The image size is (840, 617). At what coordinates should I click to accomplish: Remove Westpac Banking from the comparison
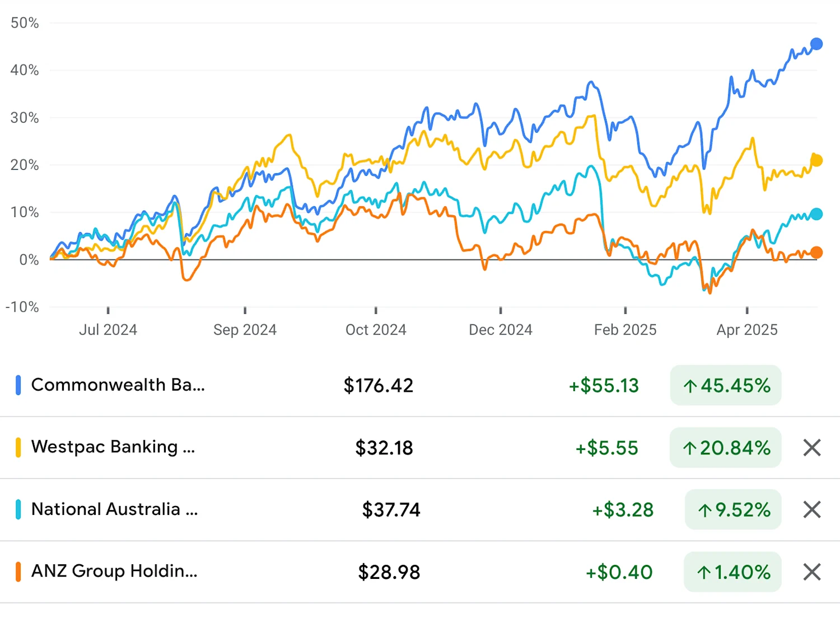coord(811,447)
